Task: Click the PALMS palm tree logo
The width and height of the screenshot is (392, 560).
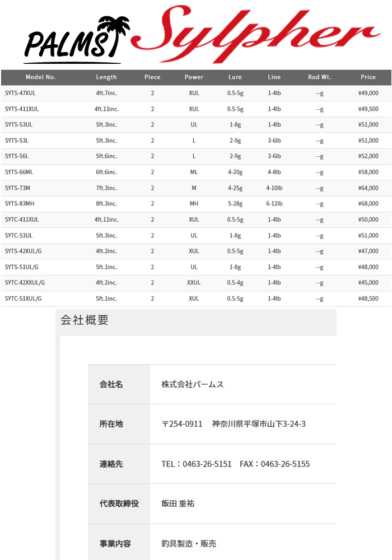Action: click(x=76, y=40)
